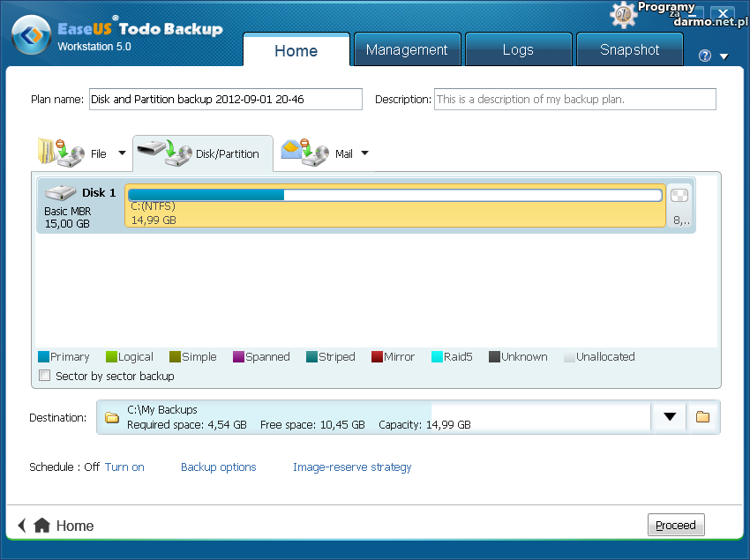Image resolution: width=750 pixels, height=560 pixels.
Task: Open the Logs tab
Action: coord(517,50)
